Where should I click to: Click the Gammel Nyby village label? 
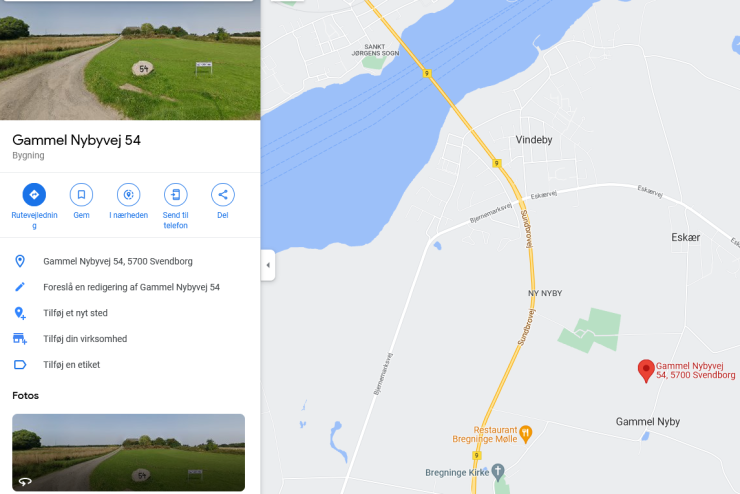[x=648, y=422]
